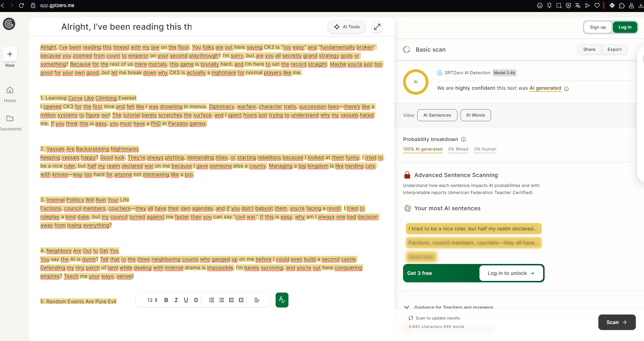Click the browser back arrow
This screenshot has height=341, width=644.
[2, 5]
